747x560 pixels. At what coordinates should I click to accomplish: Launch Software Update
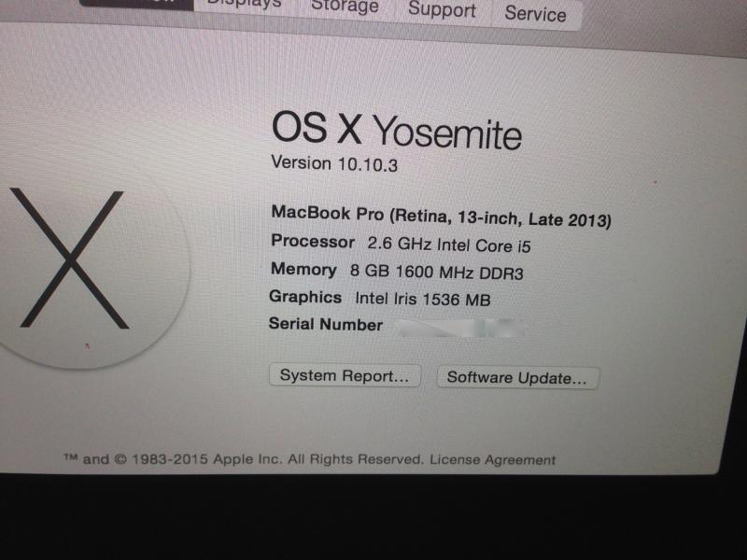pos(517,378)
